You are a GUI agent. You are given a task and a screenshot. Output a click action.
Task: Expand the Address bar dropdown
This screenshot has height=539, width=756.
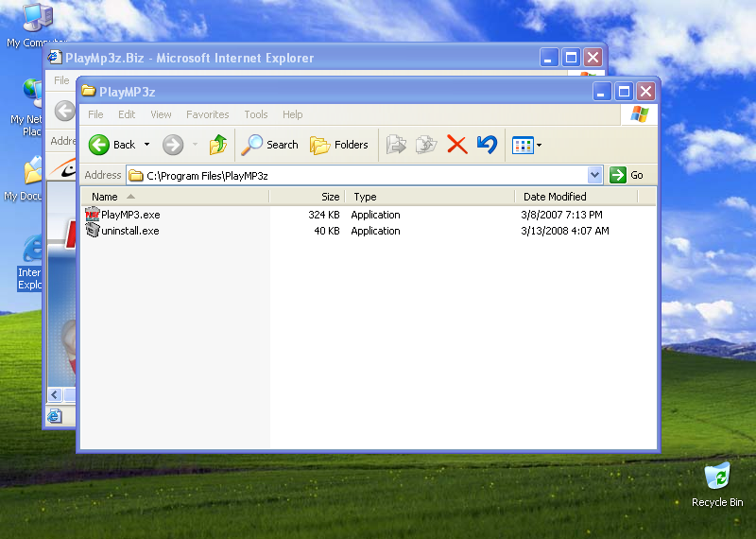click(x=595, y=175)
